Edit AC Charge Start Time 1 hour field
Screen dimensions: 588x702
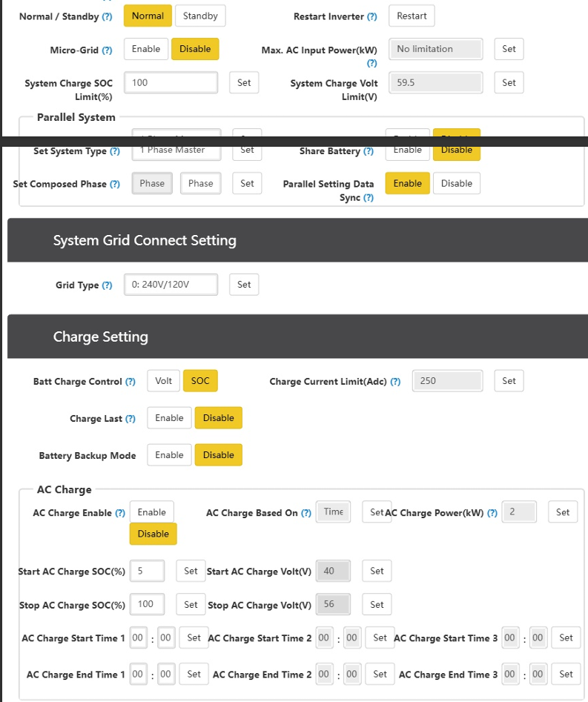[x=138, y=638]
